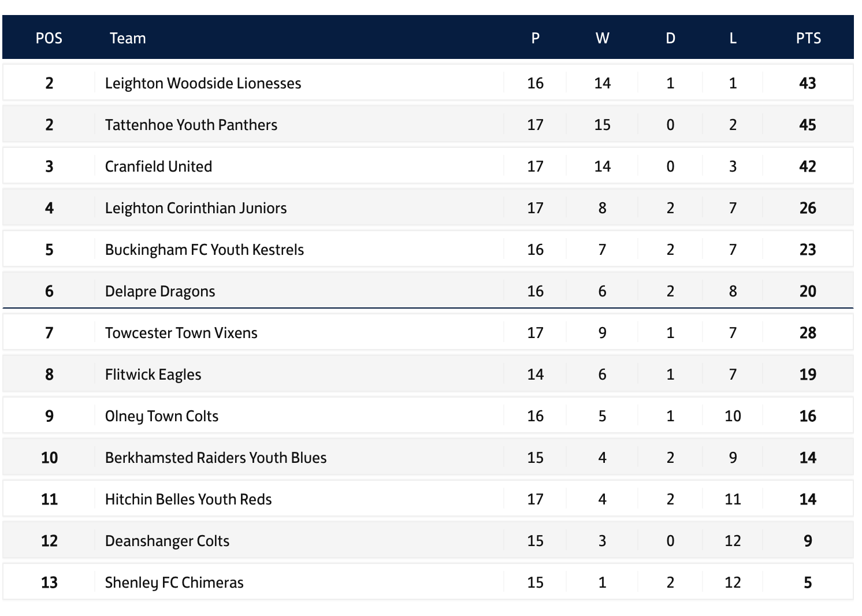The width and height of the screenshot is (862, 616).
Task: Click the L losses column header
Action: click(x=733, y=38)
